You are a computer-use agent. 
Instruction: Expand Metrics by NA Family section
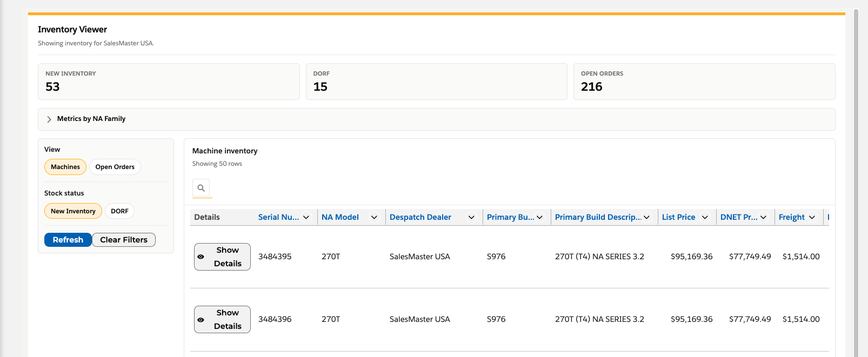pyautogui.click(x=437, y=119)
